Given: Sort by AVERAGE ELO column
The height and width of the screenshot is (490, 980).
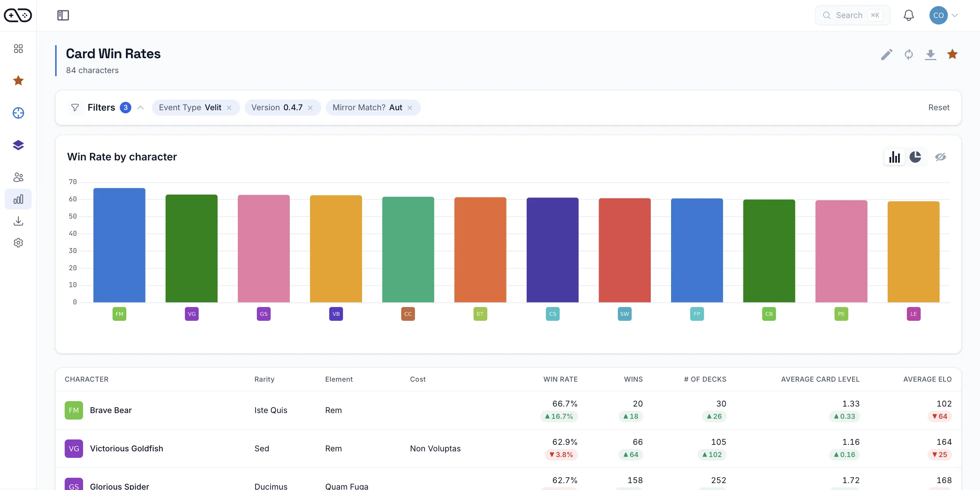Looking at the screenshot, I should tap(928, 379).
